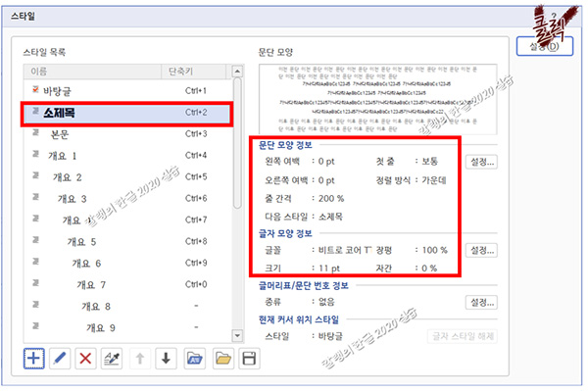The height and width of the screenshot is (391, 588).
Task: Select style 개요 9
Action: [127, 328]
